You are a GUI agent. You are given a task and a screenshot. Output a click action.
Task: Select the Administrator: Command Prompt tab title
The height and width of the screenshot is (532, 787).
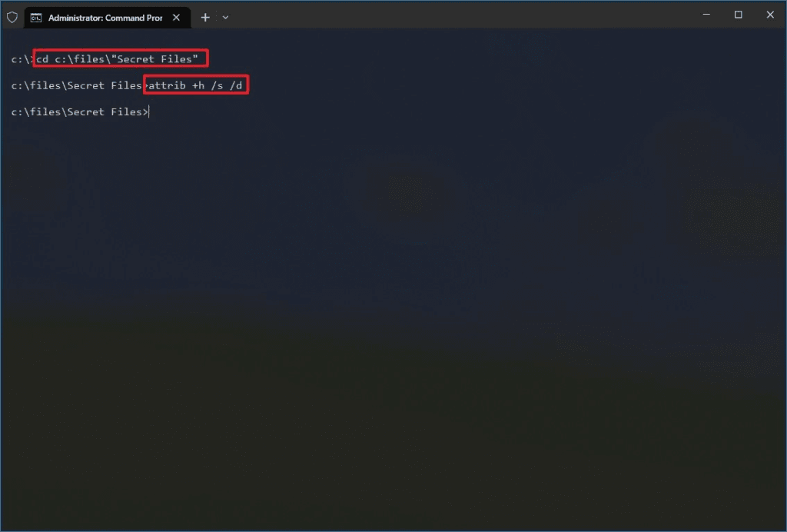pyautogui.click(x=105, y=18)
